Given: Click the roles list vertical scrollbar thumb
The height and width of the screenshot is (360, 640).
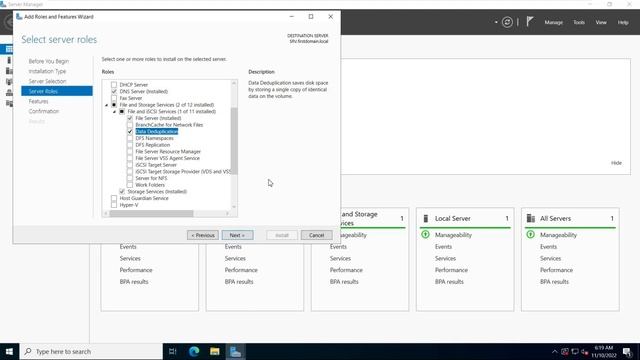Looking at the screenshot, I should 234,141.
